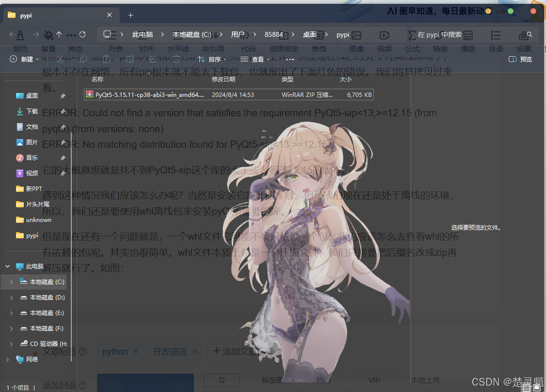
Task: Click 85884 in the breadcrumb path
Action: click(273, 34)
